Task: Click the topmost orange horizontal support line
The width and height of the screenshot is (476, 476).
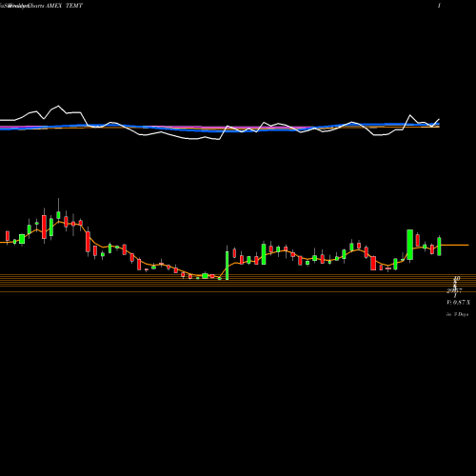Action: [238, 274]
